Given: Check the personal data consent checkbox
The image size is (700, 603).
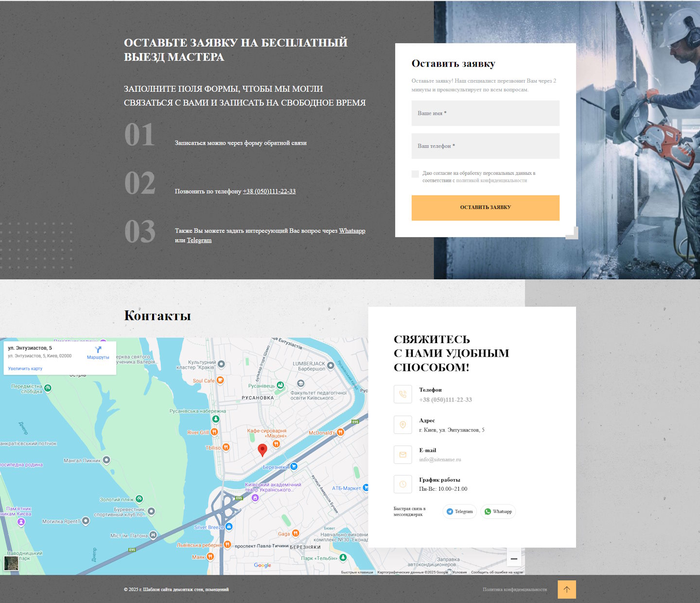Looking at the screenshot, I should pos(415,174).
